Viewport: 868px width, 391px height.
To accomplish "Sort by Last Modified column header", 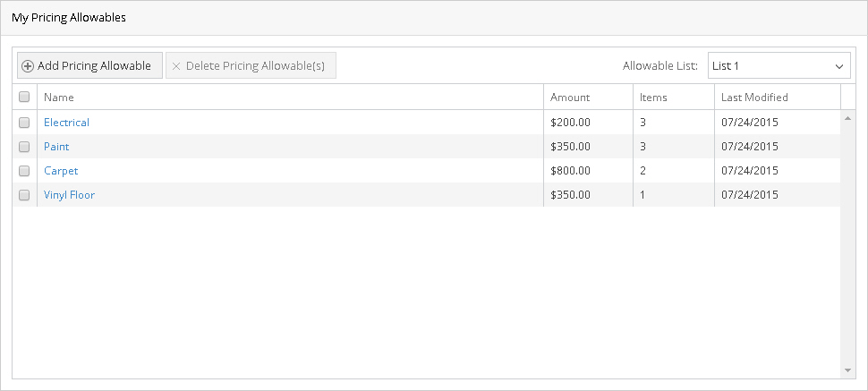I will (x=754, y=98).
